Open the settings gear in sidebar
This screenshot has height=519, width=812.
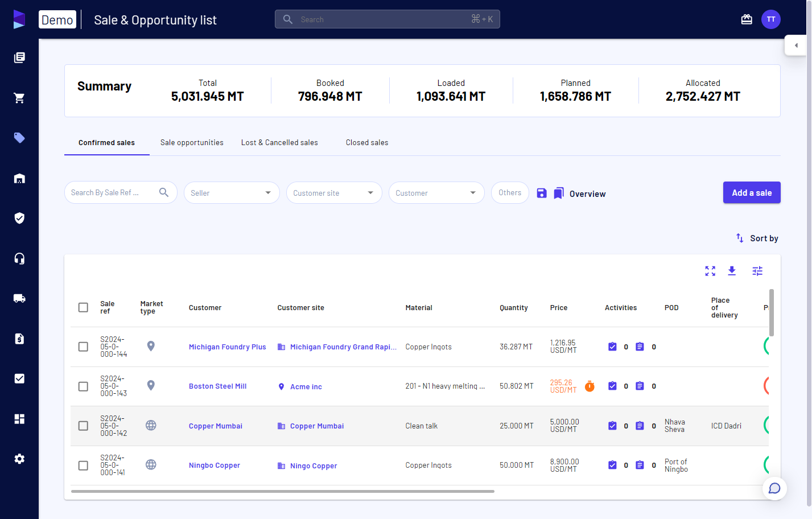19,459
